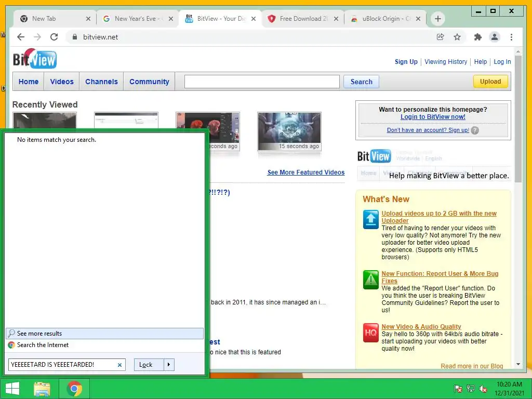Close the New Tab tab
Viewport: 532px width, 399px height.
pyautogui.click(x=88, y=19)
